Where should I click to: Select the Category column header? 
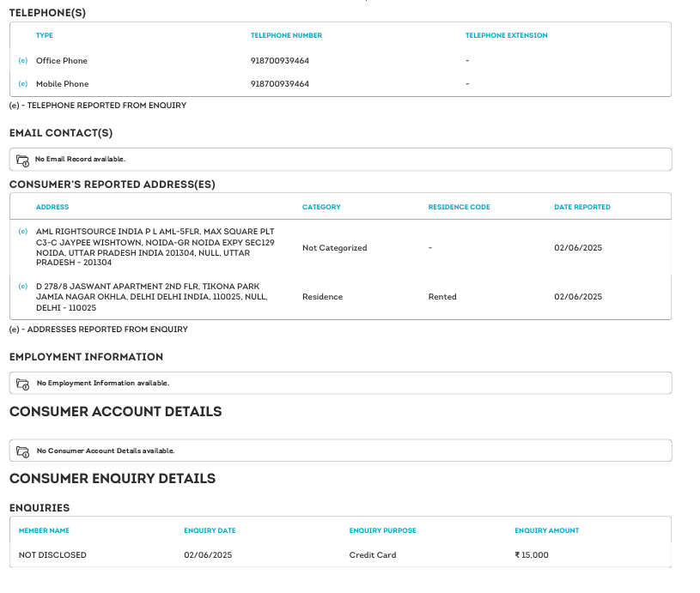click(321, 207)
